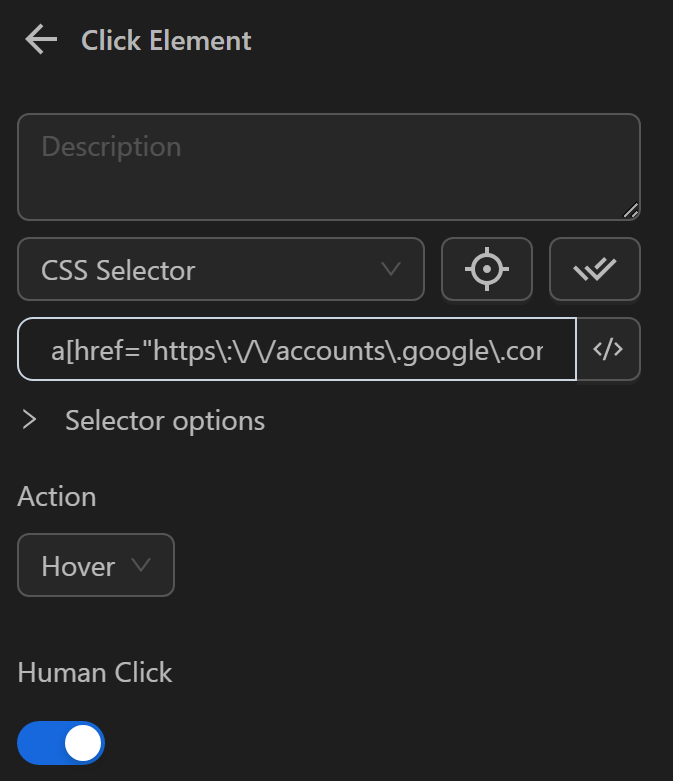Viewport: 673px width, 781px height.
Task: Open the CSS Selector type dropdown
Action: pos(221,269)
